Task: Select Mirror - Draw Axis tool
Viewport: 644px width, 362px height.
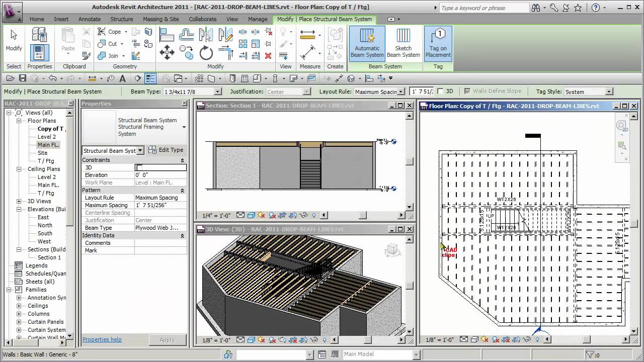Action: [x=226, y=34]
